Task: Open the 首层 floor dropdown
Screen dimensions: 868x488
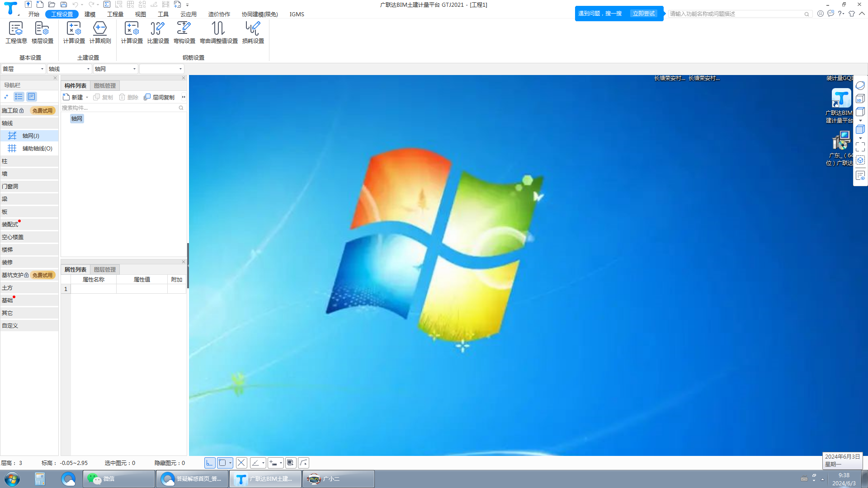Action: click(23, 69)
